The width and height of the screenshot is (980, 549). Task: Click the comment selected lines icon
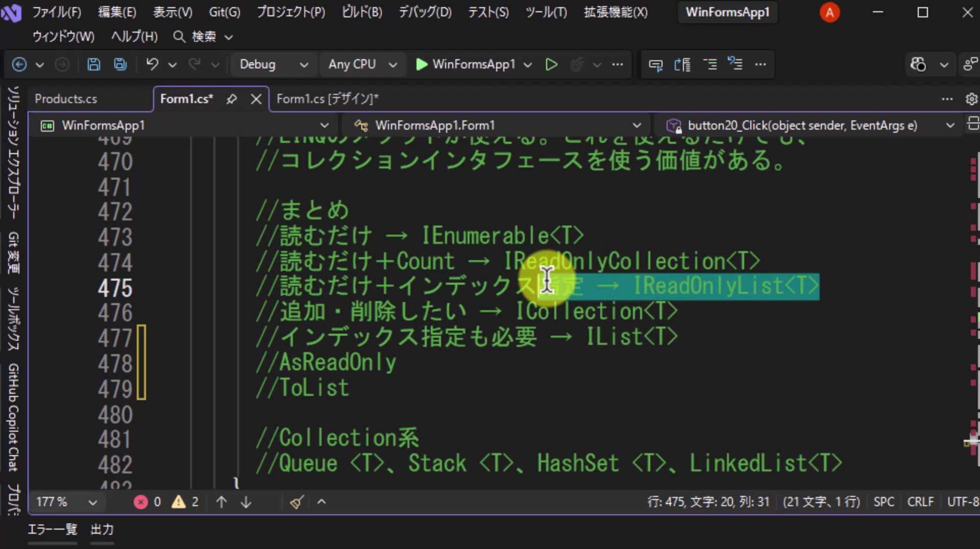click(709, 64)
